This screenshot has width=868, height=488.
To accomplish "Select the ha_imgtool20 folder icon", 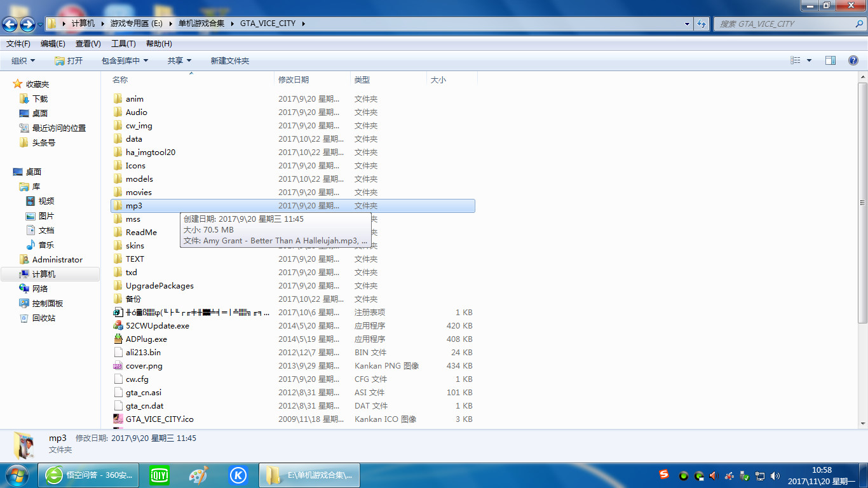I will 118,152.
